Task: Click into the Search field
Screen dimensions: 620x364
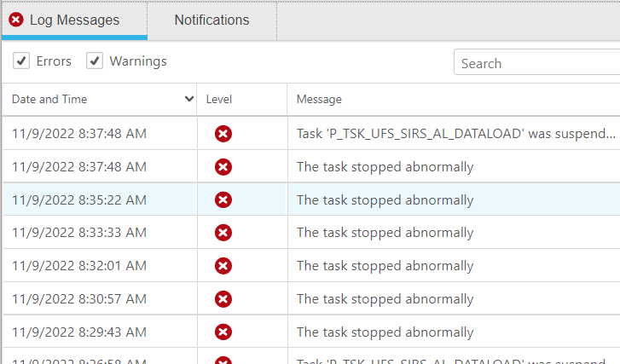Action: [x=537, y=63]
